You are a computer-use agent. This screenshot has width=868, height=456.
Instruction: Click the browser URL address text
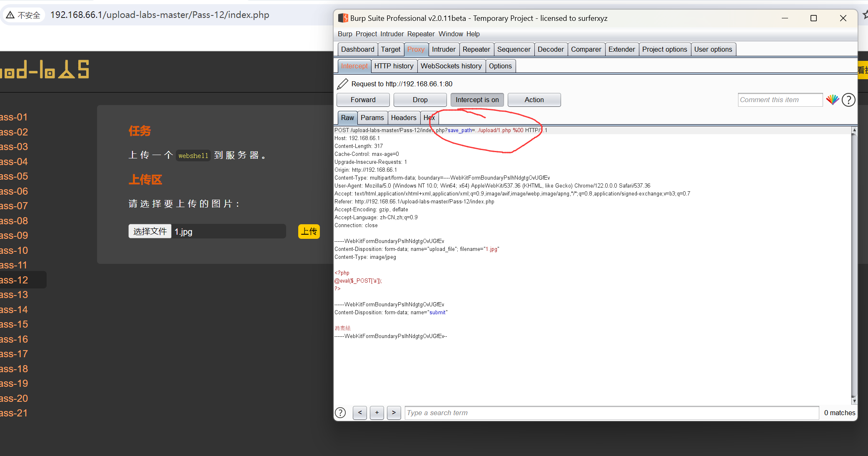(x=160, y=15)
